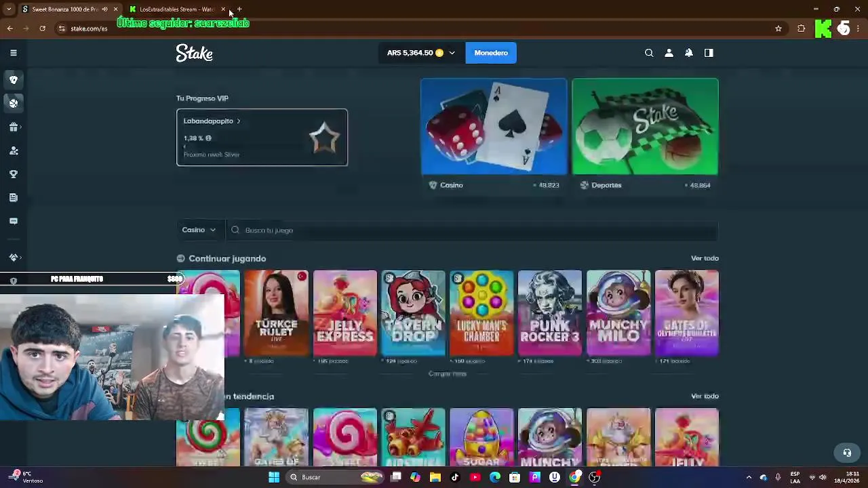Screen dimensions: 868x488
Task: Click the ARS 5,364.50 balance amount
Action: point(410,53)
